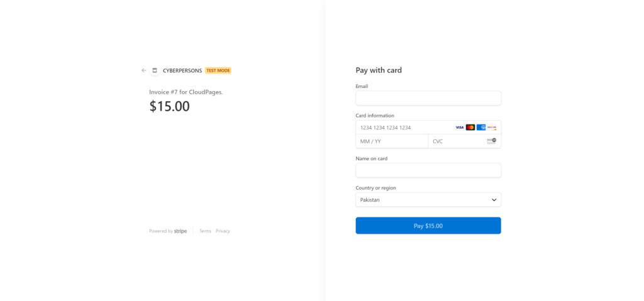This screenshot has height=301, width=644.
Task: Open the Privacy link
Action: [223, 231]
